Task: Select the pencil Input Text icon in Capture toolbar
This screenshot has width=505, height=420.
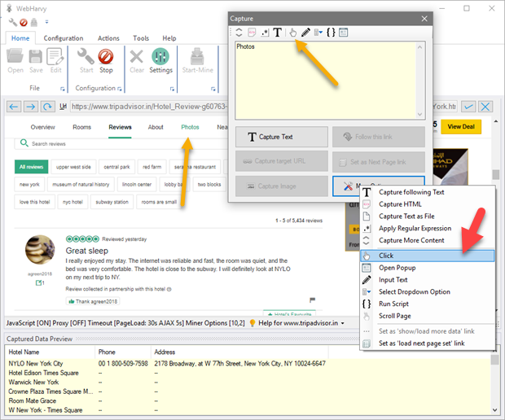Action: coord(306,33)
